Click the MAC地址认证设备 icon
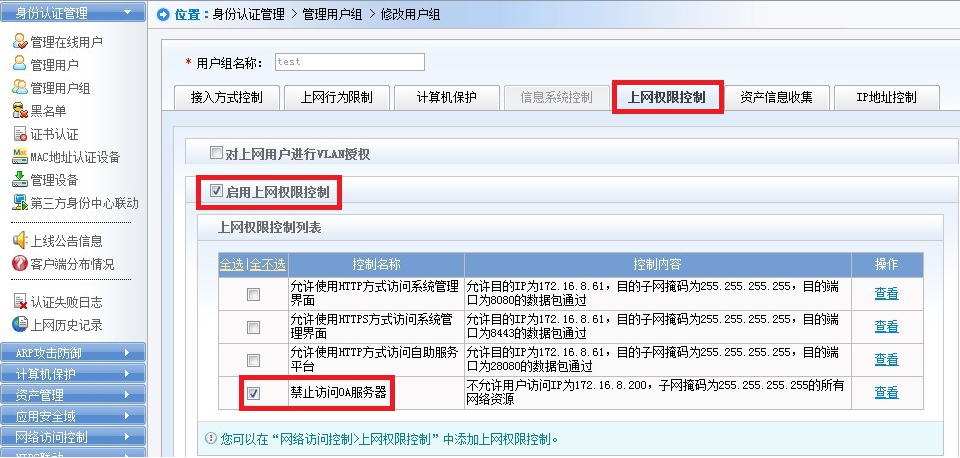This screenshot has width=960, height=458. 20,157
